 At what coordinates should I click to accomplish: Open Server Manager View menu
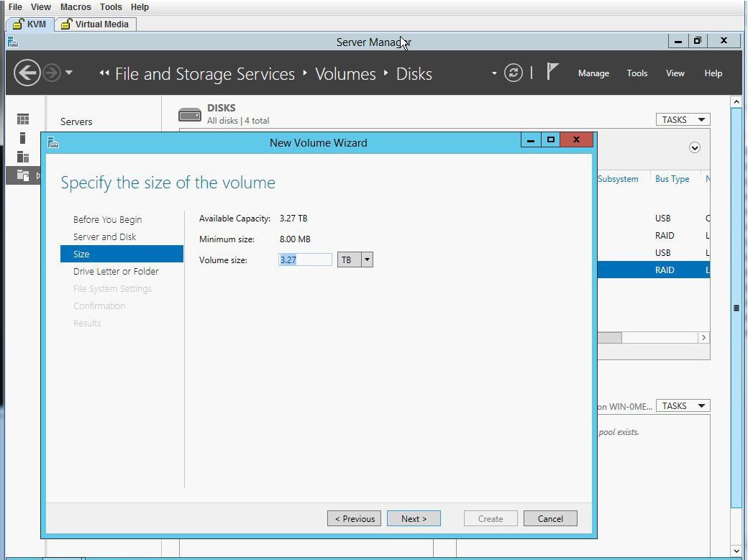tap(675, 73)
